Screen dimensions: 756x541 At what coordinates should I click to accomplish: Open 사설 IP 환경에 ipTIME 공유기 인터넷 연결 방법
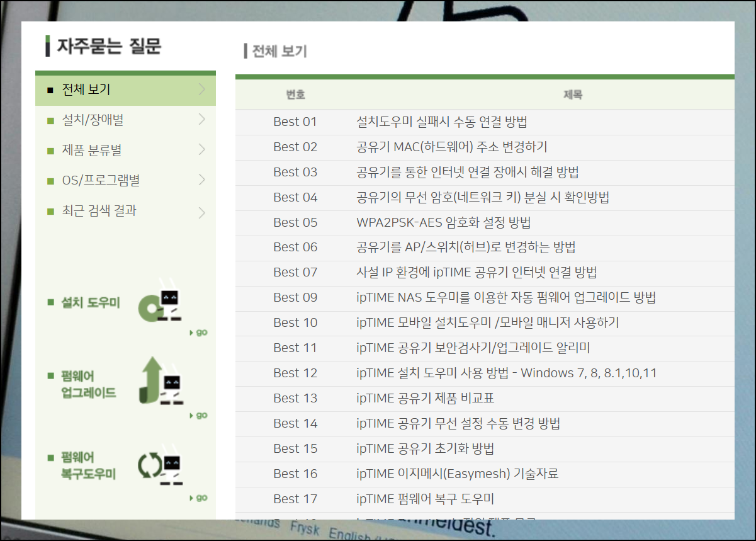477,272
